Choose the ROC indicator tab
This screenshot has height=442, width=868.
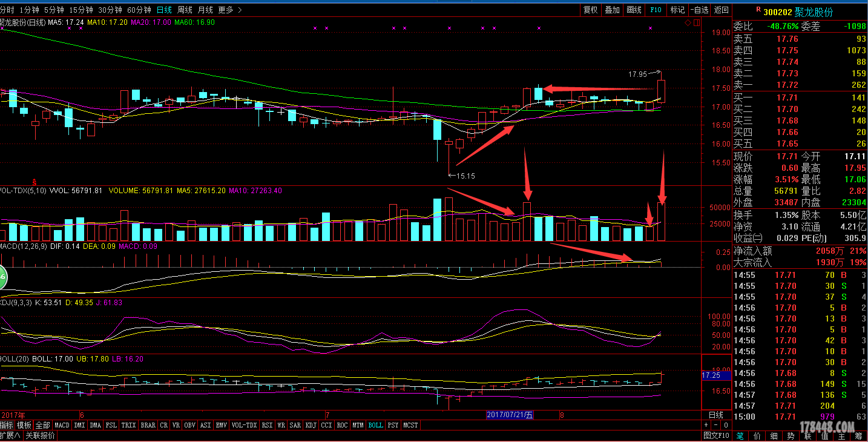coord(342,425)
